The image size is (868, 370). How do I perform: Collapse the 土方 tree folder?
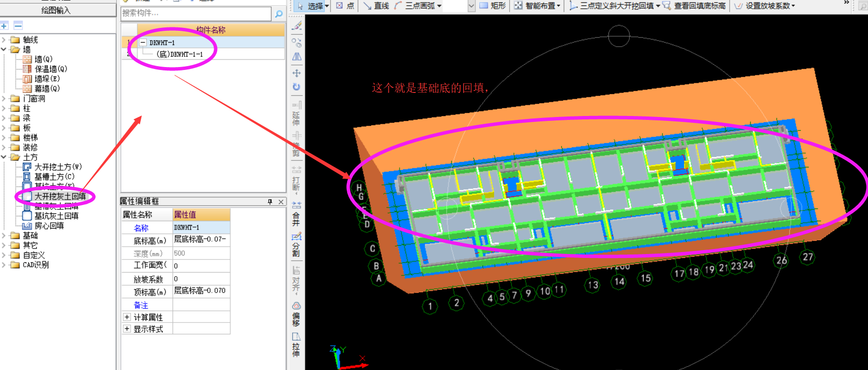coord(4,157)
